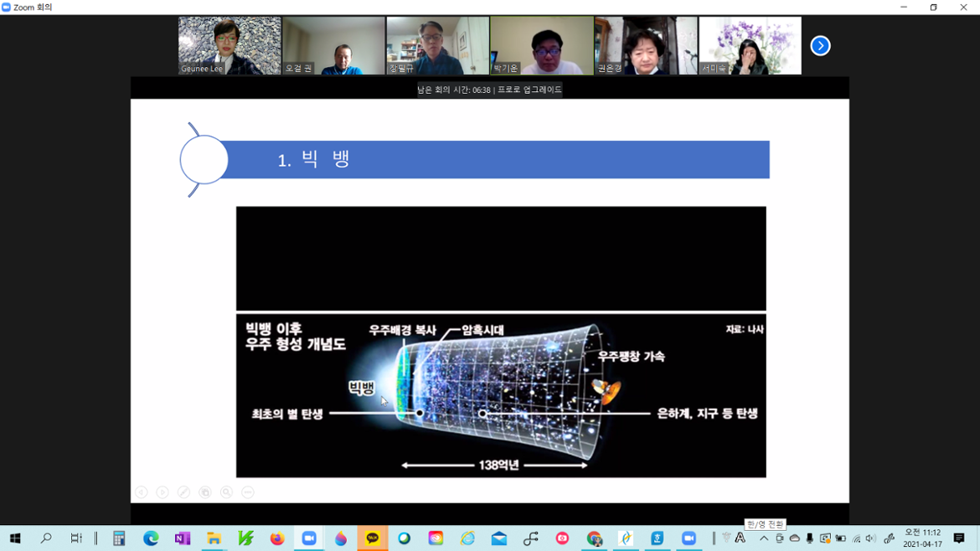980x551 pixels.
Task: Switch to the active Zoom meeting taskbar item
Action: coord(309,538)
